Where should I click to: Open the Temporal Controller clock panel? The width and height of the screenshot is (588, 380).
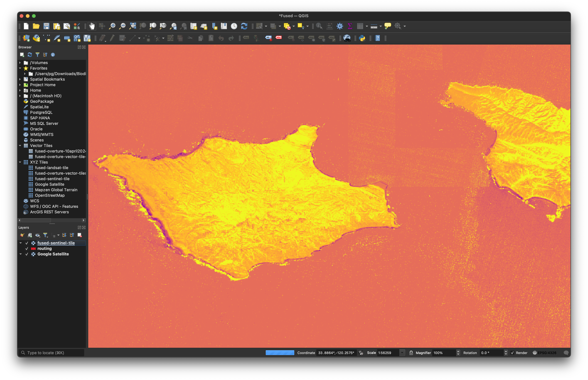tap(234, 26)
